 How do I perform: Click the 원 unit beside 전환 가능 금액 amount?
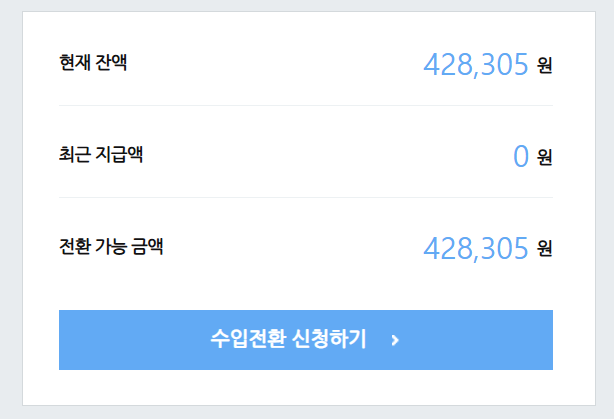544,248
